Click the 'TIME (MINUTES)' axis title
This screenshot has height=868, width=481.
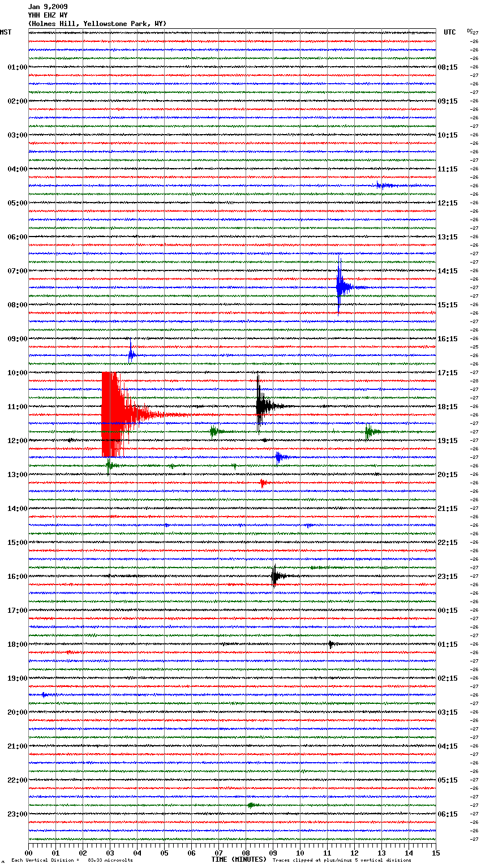coord(239,860)
